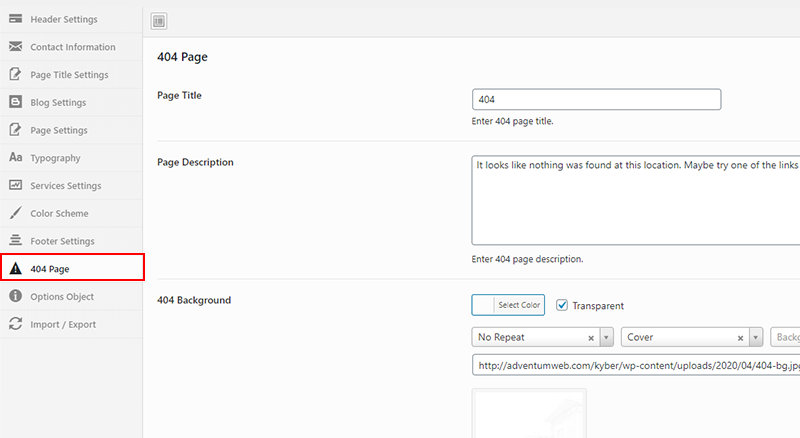Open the Cover background size dropdown arrow
Screen dimensions: 800x438
756,337
